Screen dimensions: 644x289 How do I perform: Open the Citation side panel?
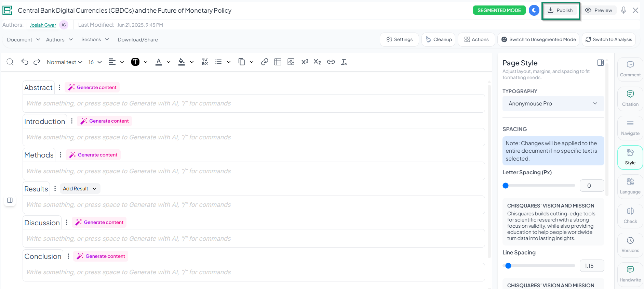630,99
